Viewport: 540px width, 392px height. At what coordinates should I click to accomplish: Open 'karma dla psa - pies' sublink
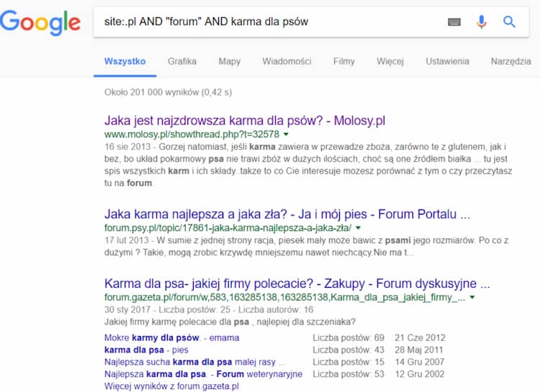146,350
